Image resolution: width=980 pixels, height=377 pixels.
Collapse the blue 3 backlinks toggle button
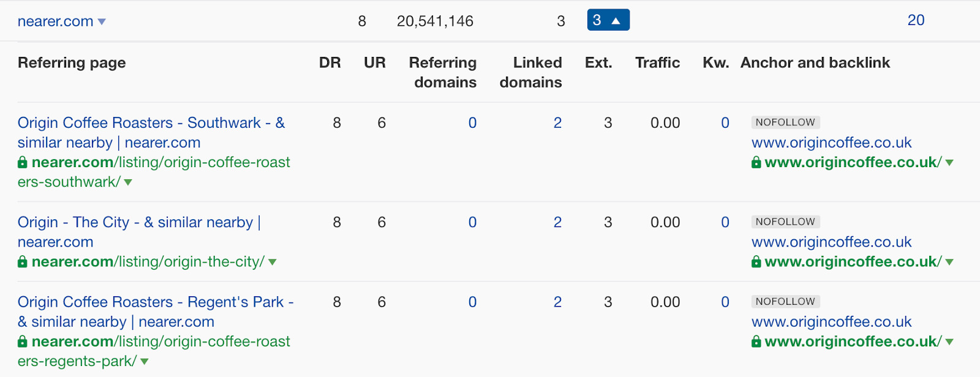coord(608,20)
